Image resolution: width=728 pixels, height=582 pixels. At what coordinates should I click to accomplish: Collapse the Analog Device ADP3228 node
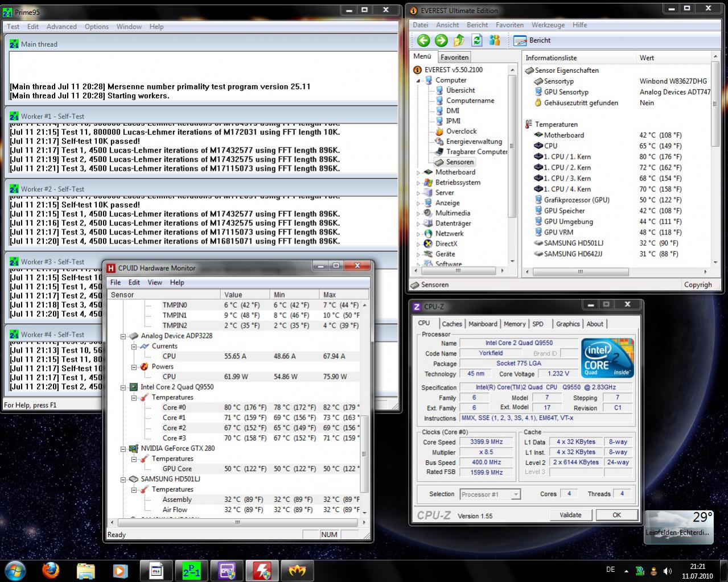[x=122, y=336]
